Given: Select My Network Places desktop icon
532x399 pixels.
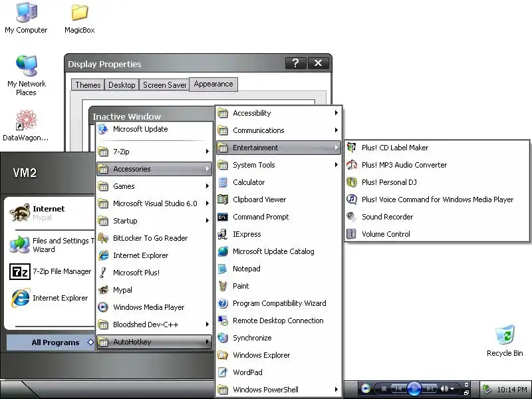Looking at the screenshot, I should click(27, 75).
